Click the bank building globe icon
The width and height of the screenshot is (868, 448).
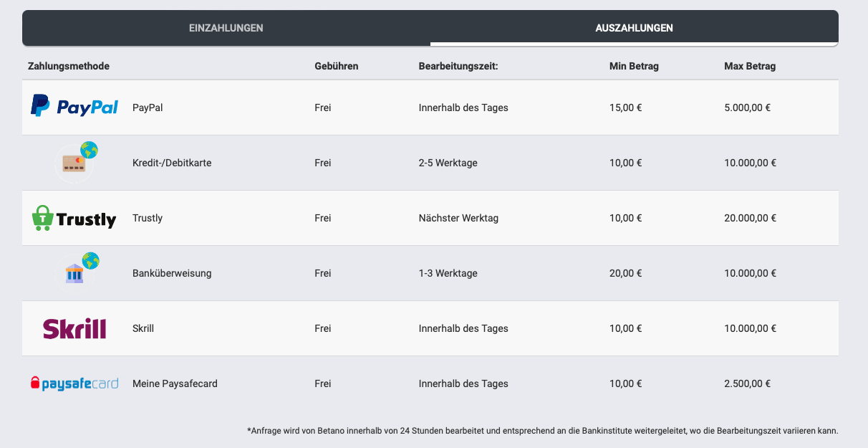pyautogui.click(x=77, y=271)
